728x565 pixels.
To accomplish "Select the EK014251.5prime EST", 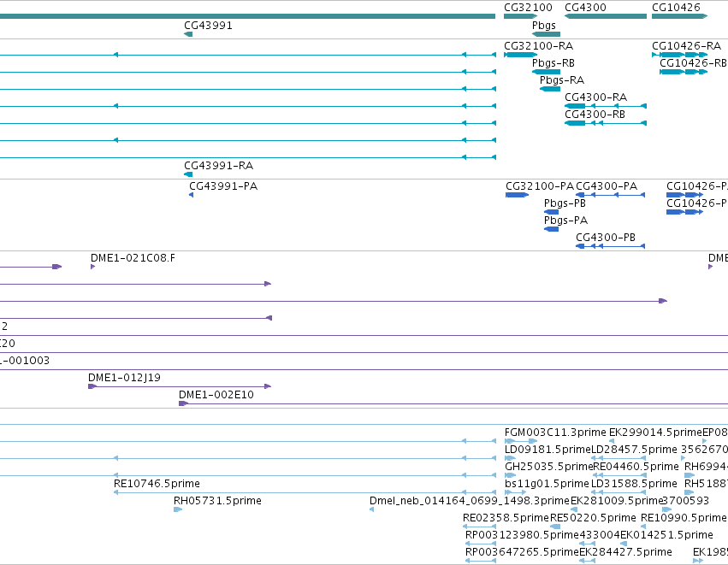I will pos(624,544).
